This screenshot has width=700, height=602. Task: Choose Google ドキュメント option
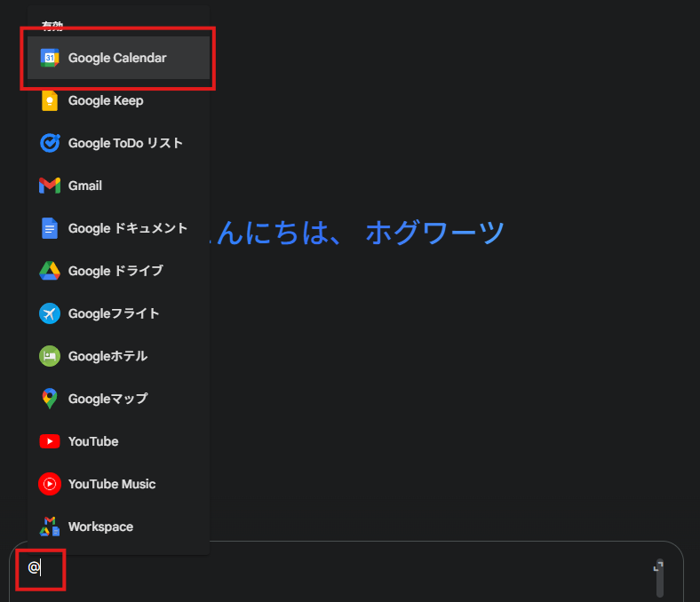click(118, 228)
